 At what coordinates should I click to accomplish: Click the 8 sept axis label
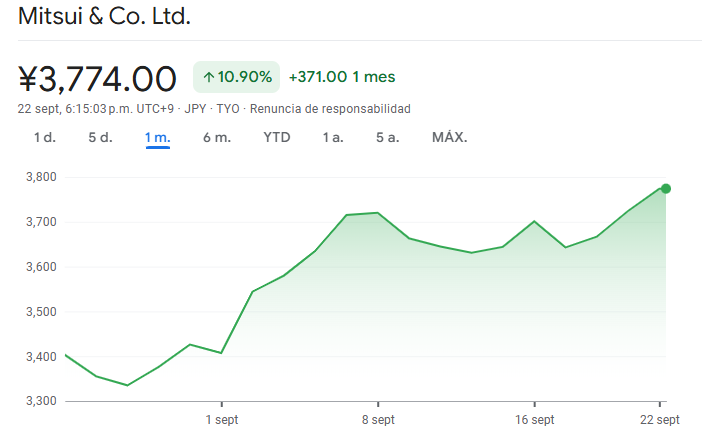(x=378, y=420)
